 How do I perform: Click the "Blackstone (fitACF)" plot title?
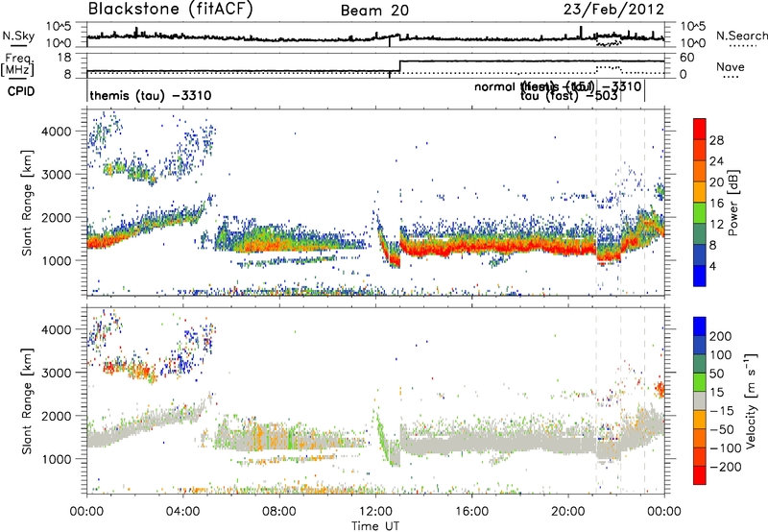click(171, 9)
